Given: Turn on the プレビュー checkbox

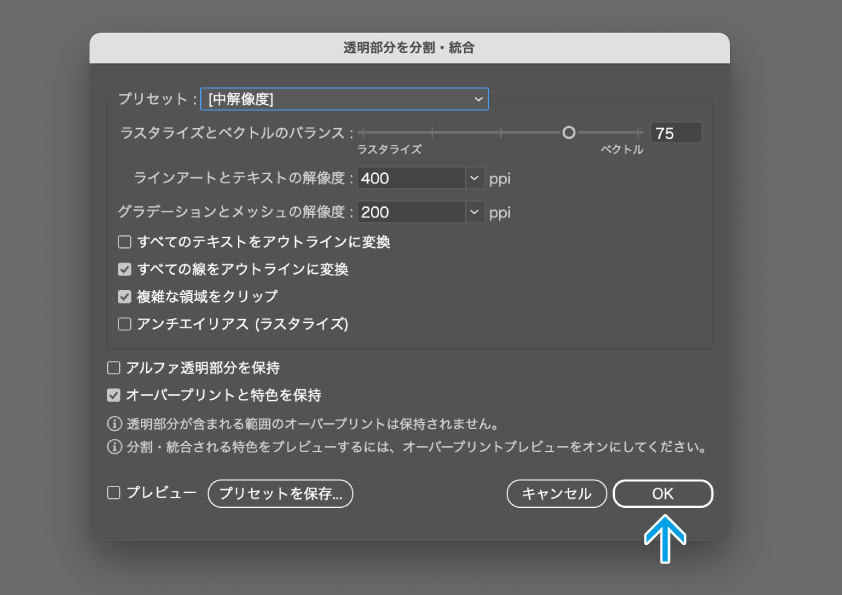Looking at the screenshot, I should tap(114, 493).
